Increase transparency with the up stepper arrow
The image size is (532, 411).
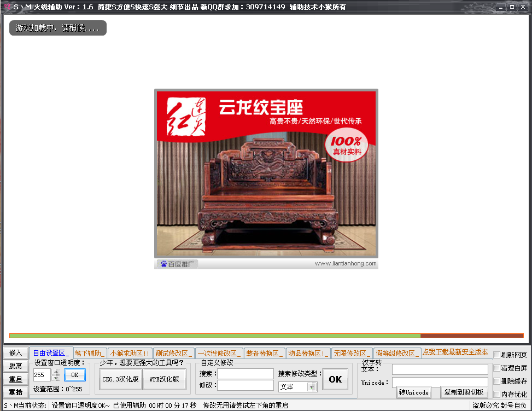point(56,372)
